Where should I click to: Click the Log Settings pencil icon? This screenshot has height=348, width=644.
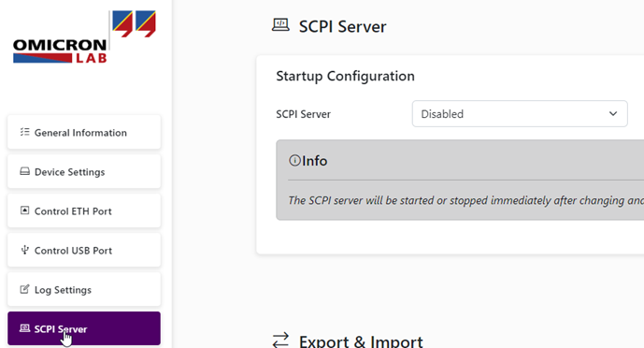tap(24, 289)
